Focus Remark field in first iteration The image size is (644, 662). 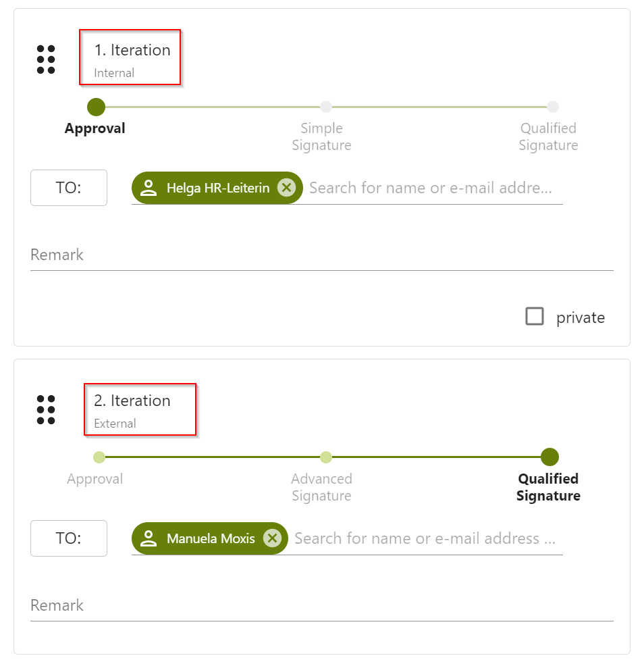click(x=321, y=255)
